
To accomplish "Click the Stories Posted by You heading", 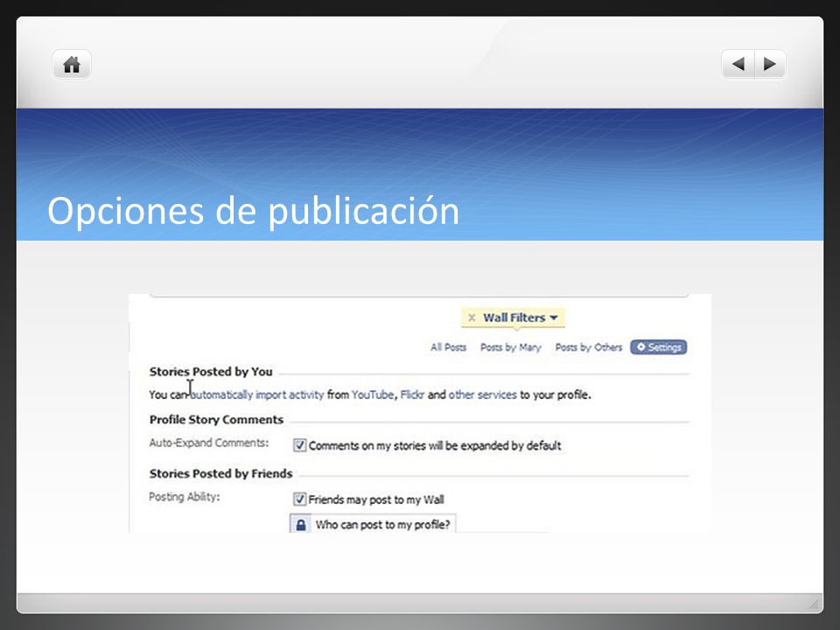I will 211,371.
